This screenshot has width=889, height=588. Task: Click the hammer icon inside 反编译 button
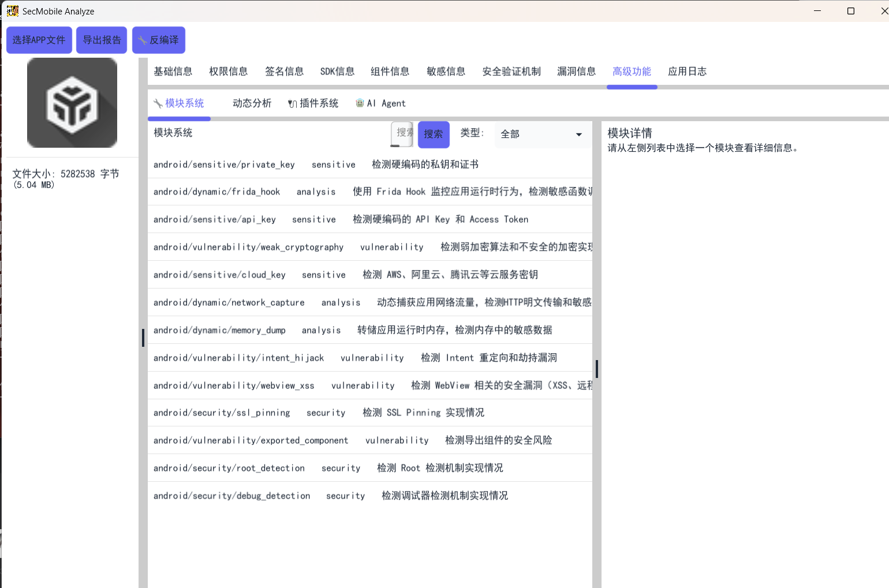pos(142,40)
